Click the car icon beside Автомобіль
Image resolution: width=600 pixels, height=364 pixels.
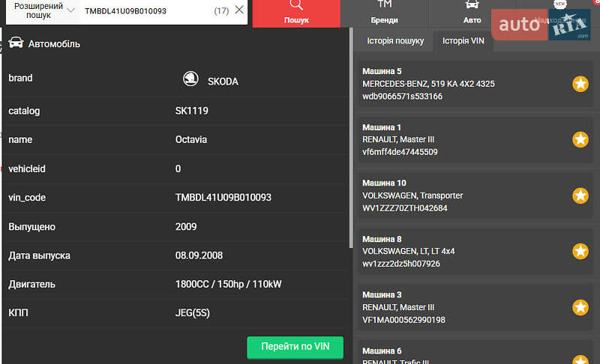coord(15,43)
